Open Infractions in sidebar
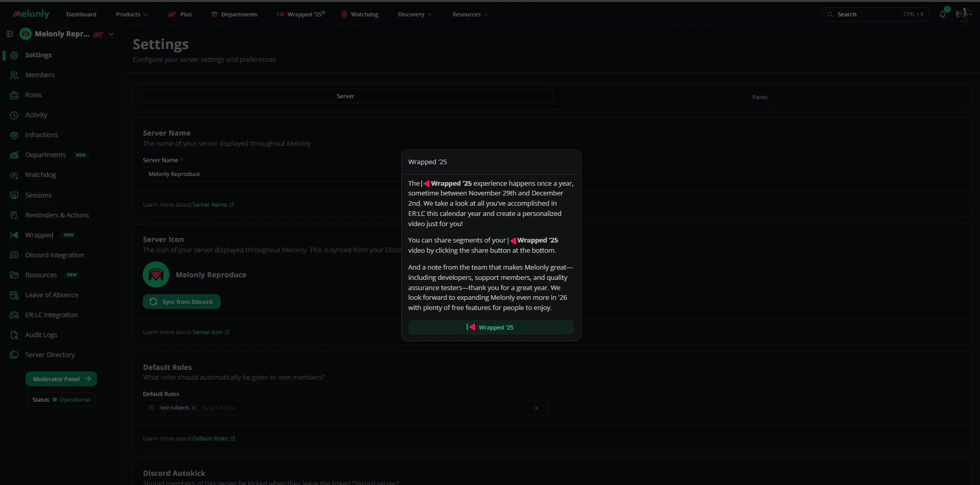This screenshot has width=980, height=485. pos(41,135)
